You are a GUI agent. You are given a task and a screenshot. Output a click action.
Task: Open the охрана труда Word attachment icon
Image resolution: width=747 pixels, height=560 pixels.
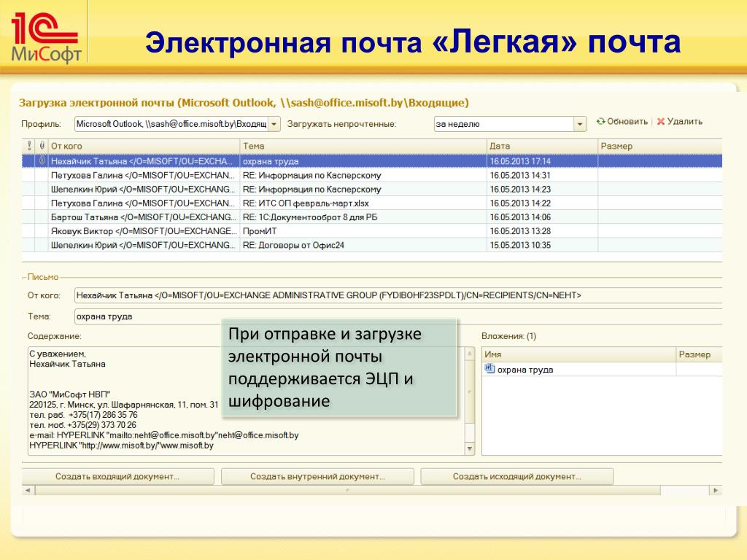pos(489,369)
